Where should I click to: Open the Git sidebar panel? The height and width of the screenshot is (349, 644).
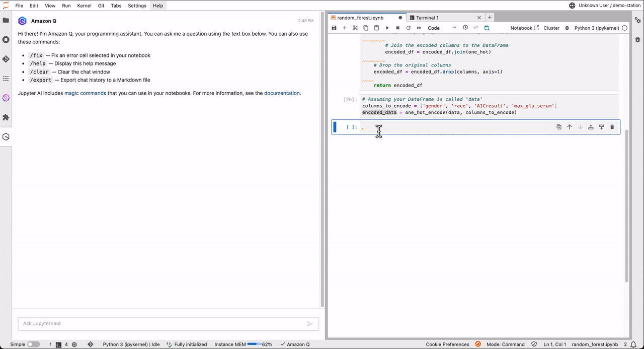coord(6,59)
